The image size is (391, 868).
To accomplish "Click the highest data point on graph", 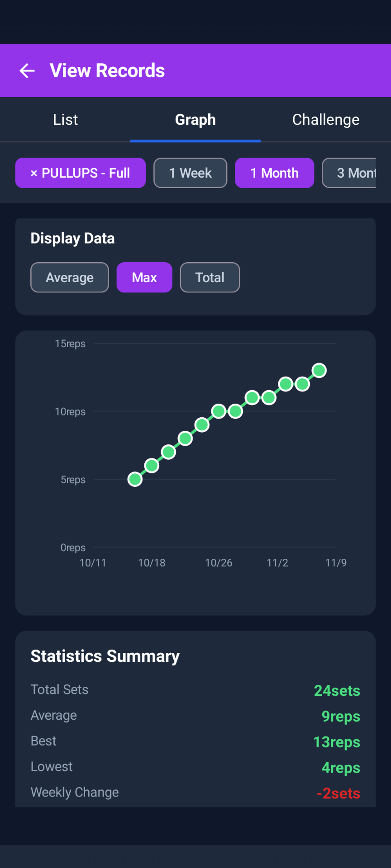I will click(319, 371).
